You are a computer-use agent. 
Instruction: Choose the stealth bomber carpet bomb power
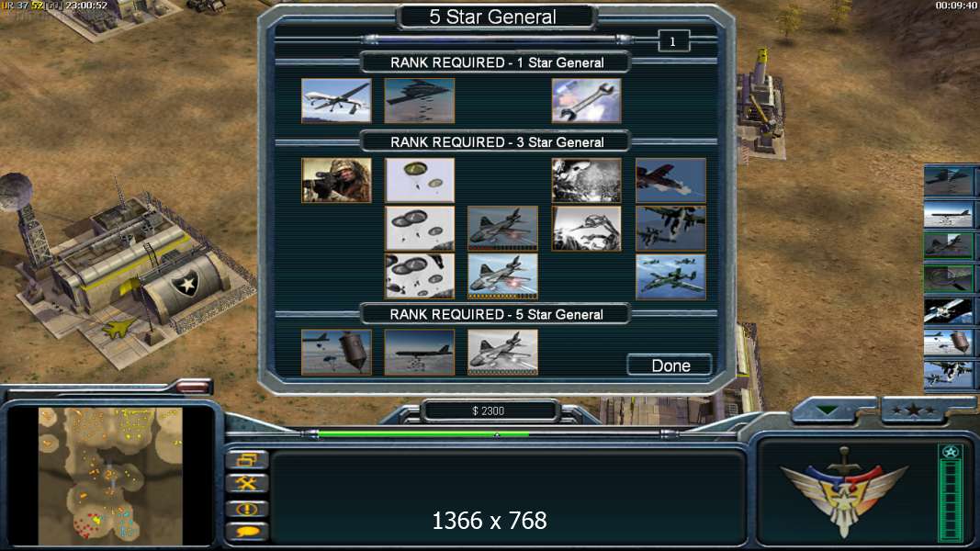point(420,101)
